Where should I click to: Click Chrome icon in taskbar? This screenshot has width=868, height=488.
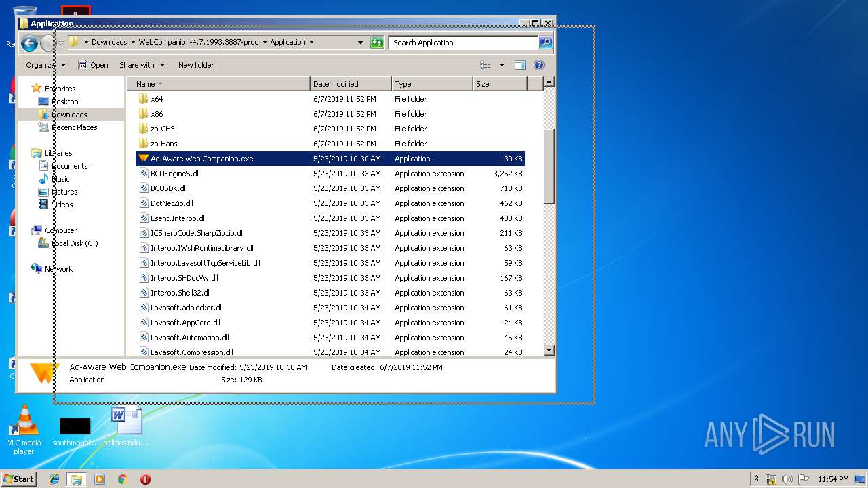pos(122,479)
